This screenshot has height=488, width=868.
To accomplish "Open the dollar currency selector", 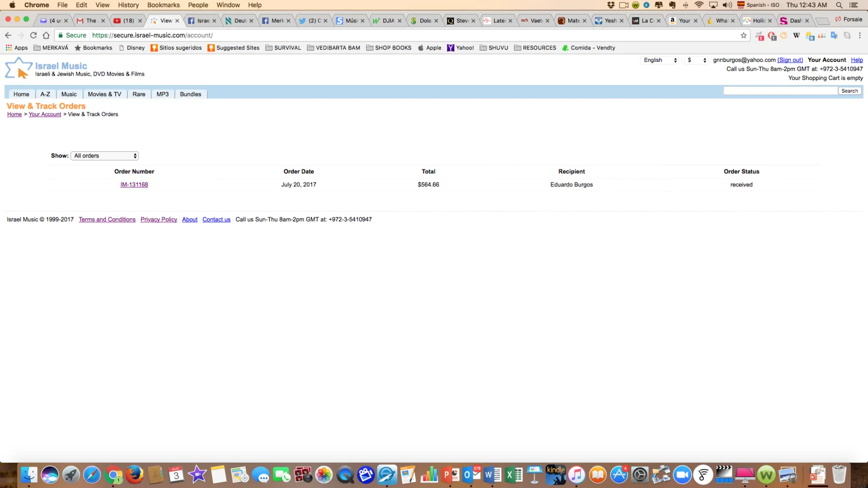I will (x=696, y=60).
